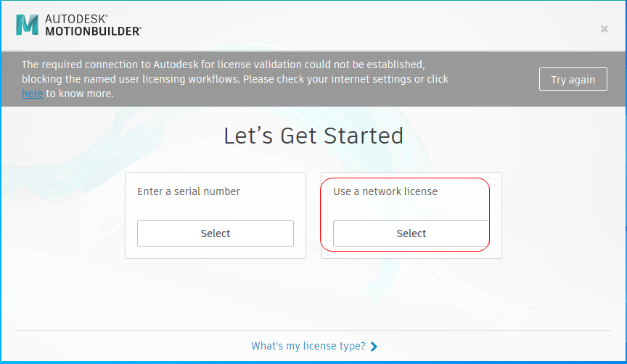Click the 'to know more.' text after the 'here' link
Viewport: 627px width, 364px height.
click(x=80, y=94)
